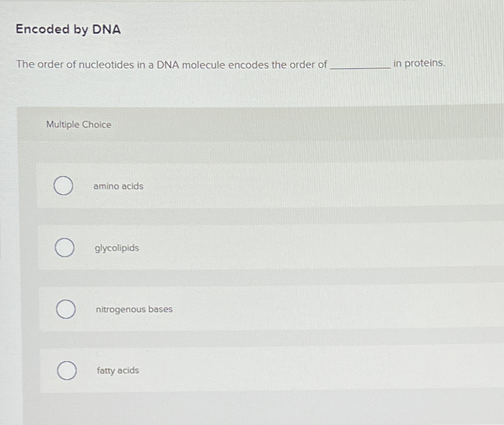504x425 pixels.
Task: Click the glycolipids answer label
Action: click(116, 248)
